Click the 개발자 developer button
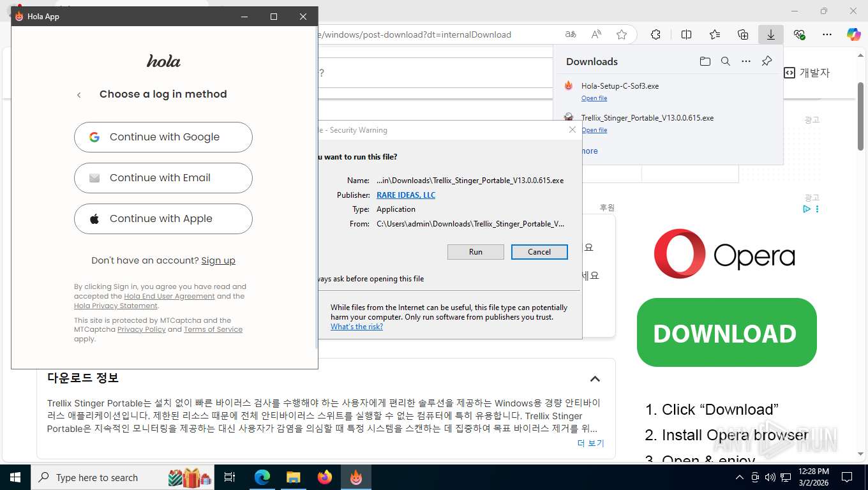Image resolution: width=868 pixels, height=490 pixels. pyautogui.click(x=807, y=73)
